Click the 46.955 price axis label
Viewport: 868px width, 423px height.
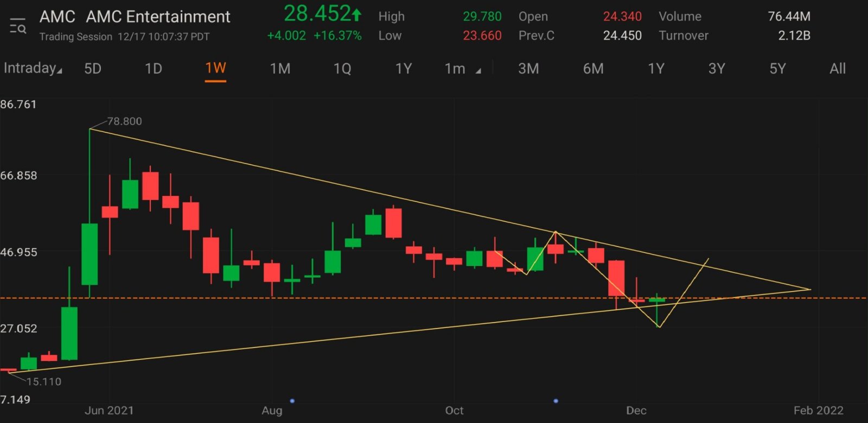pyautogui.click(x=18, y=252)
